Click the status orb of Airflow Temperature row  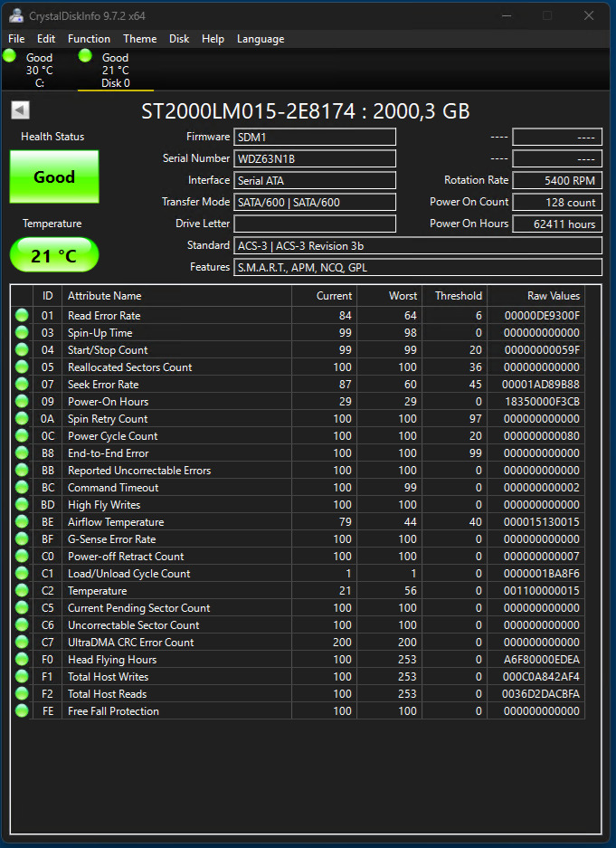click(x=22, y=522)
